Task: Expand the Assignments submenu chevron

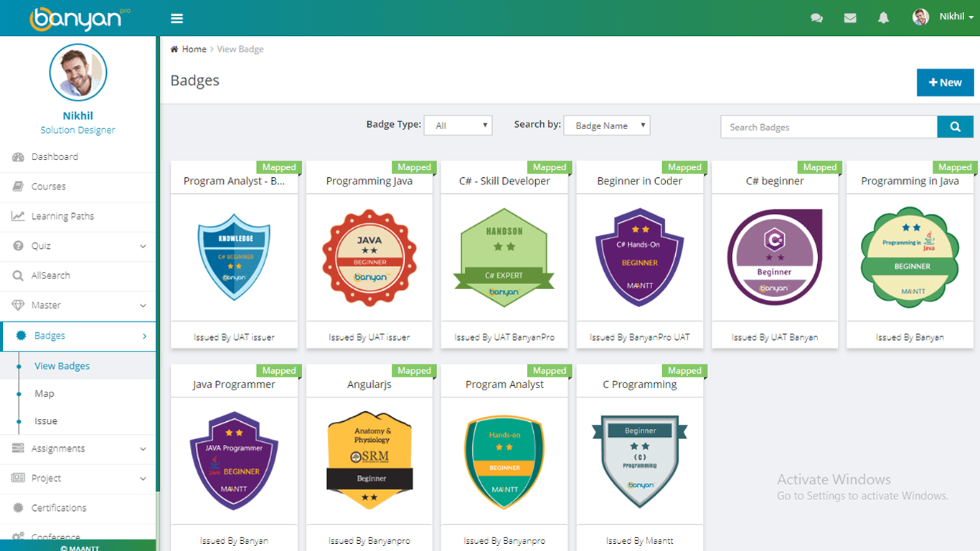Action: [143, 449]
